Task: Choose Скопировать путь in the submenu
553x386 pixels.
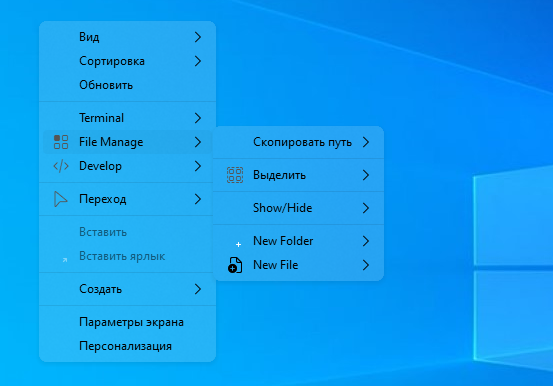Action: pos(298,142)
